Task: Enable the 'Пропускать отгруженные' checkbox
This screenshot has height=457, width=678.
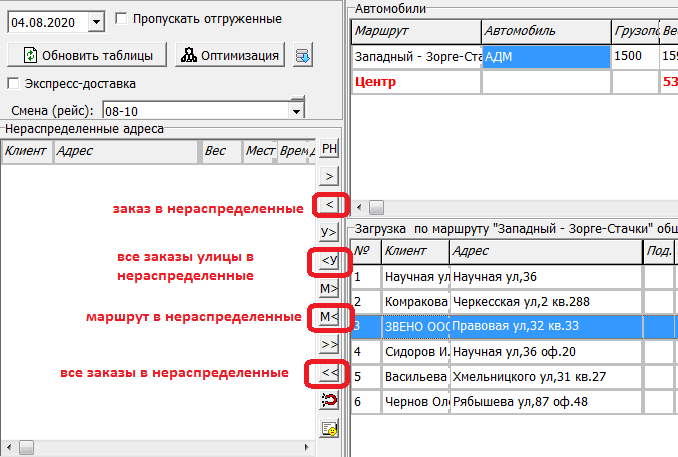Action: pyautogui.click(x=122, y=18)
